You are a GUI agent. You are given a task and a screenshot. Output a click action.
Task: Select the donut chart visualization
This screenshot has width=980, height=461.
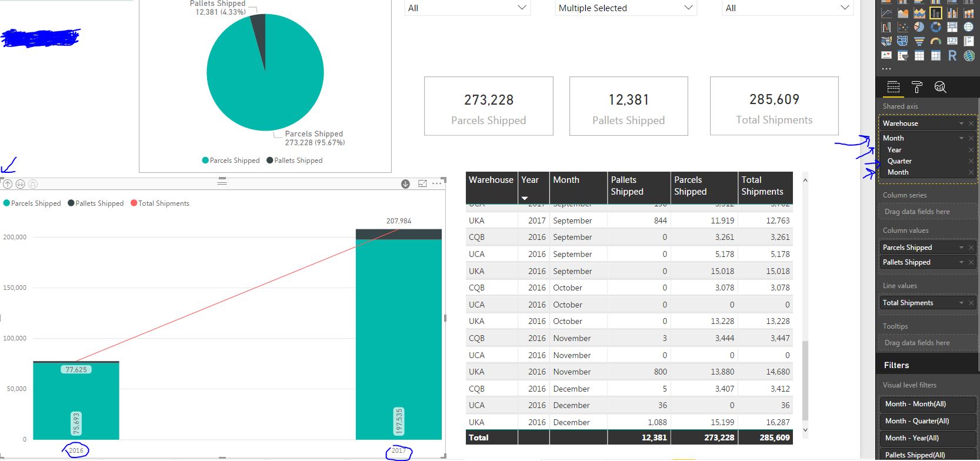[936, 27]
